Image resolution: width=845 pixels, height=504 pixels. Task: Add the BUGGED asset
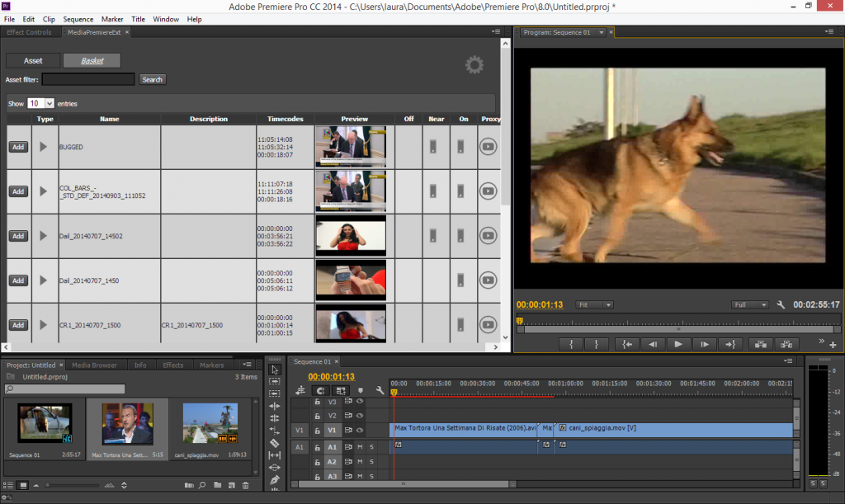18,147
